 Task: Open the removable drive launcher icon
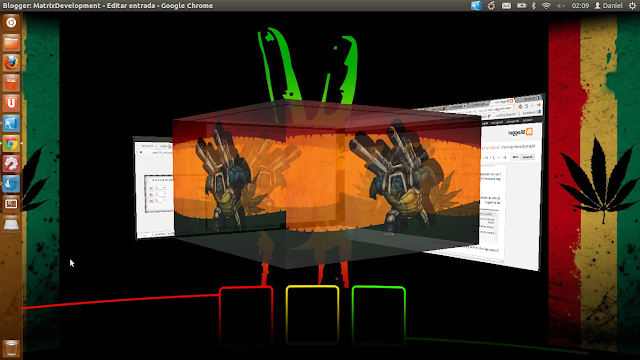(x=11, y=224)
